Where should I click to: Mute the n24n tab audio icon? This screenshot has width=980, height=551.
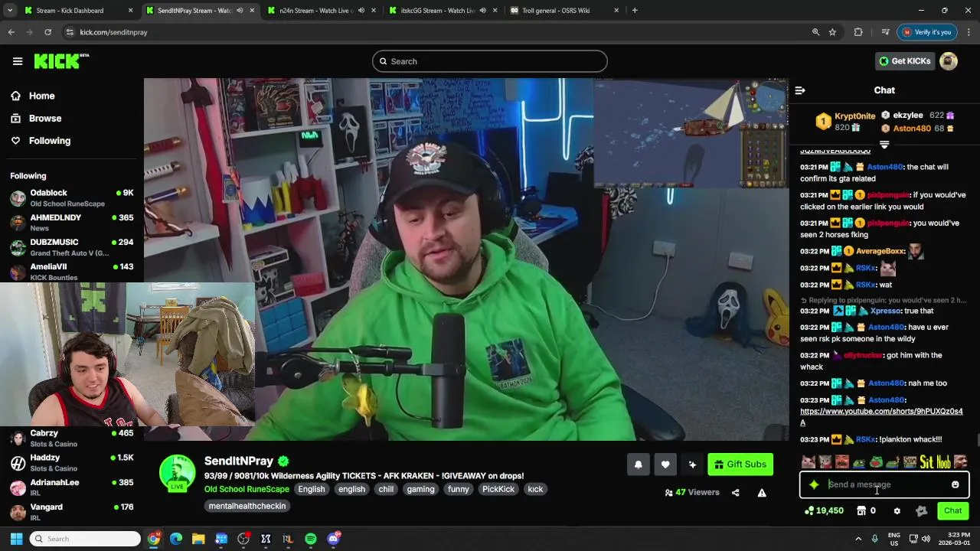click(361, 11)
